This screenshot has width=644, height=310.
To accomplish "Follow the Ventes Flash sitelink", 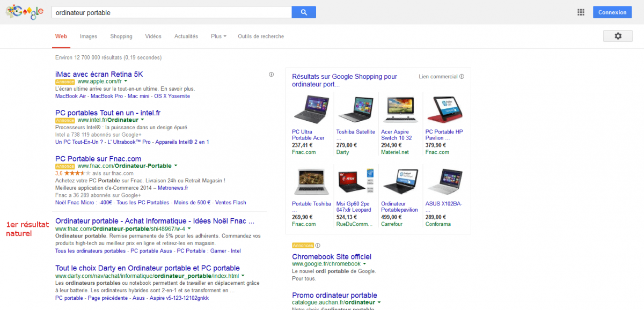I will point(230,202).
